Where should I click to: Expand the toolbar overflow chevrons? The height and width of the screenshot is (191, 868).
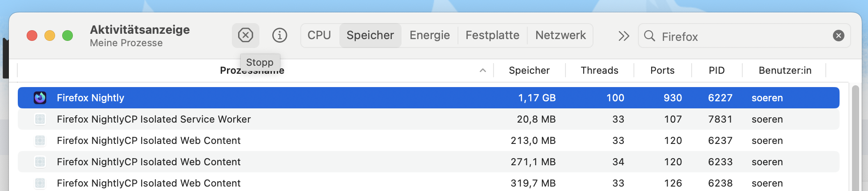tap(624, 36)
